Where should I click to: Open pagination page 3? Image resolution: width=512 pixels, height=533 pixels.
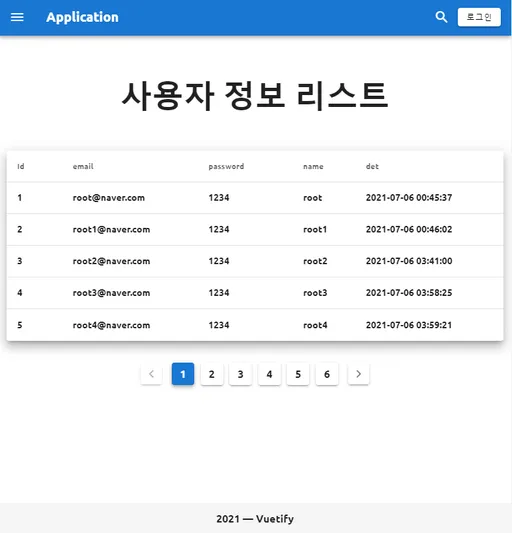tap(240, 374)
